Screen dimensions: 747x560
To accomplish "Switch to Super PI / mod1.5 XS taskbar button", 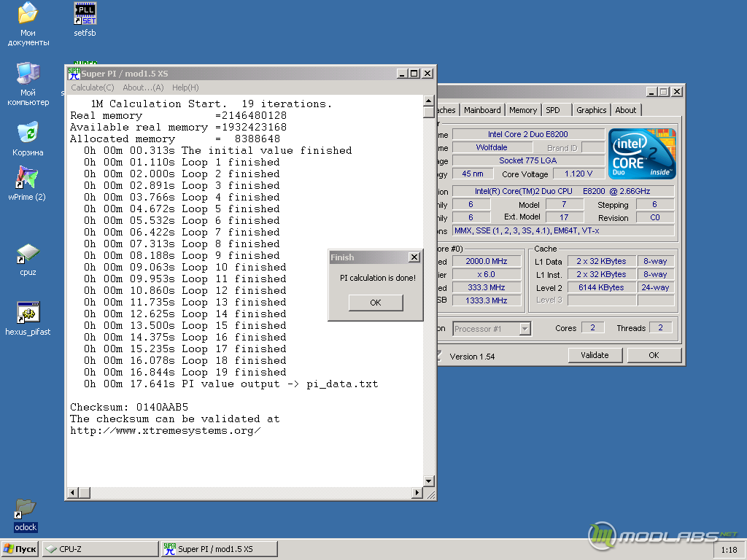I will (x=219, y=549).
